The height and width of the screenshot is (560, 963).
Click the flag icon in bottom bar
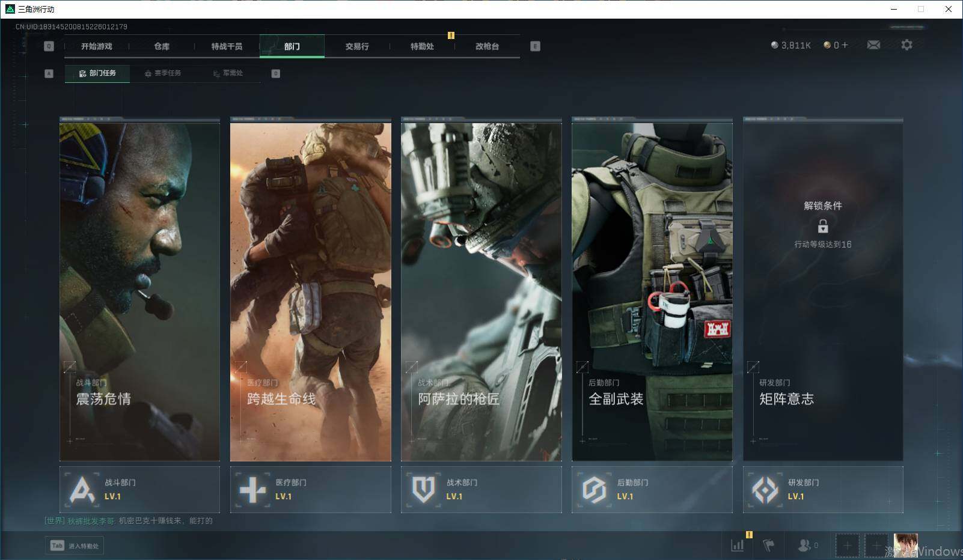(768, 545)
